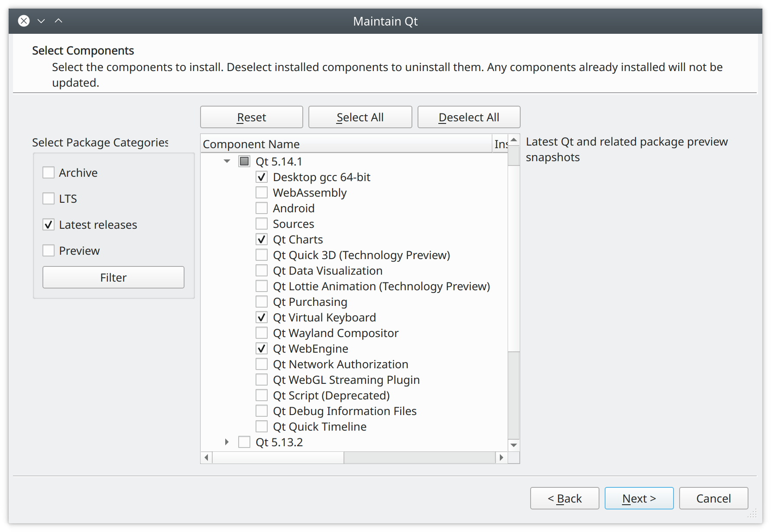Viewport: 771px width, 532px height.
Task: Enable the Preview category checkbox
Action: click(49, 250)
